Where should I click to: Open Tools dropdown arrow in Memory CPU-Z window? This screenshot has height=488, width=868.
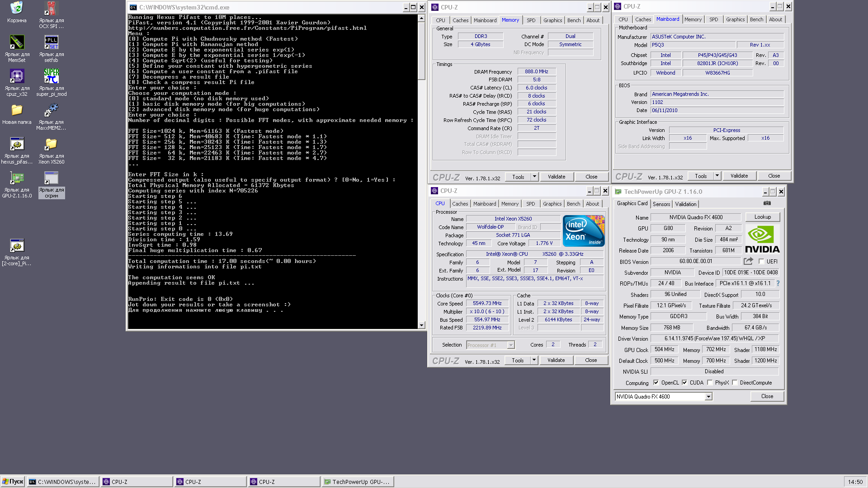click(534, 177)
